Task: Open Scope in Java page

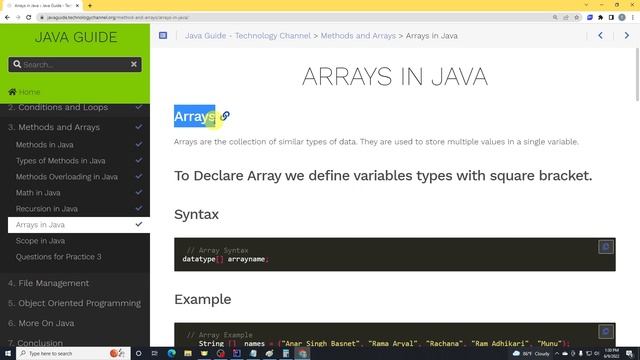Action: [40, 241]
